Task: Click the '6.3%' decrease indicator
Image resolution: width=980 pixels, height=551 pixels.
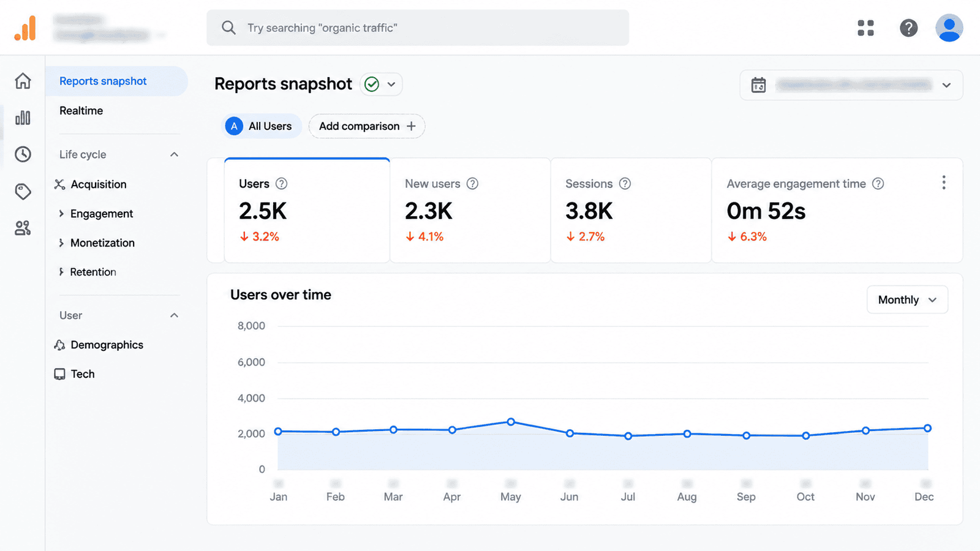Action: 747,236
